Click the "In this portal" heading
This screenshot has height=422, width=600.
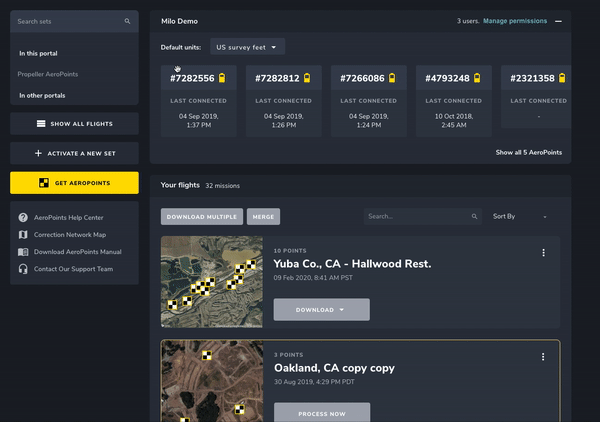click(38, 53)
